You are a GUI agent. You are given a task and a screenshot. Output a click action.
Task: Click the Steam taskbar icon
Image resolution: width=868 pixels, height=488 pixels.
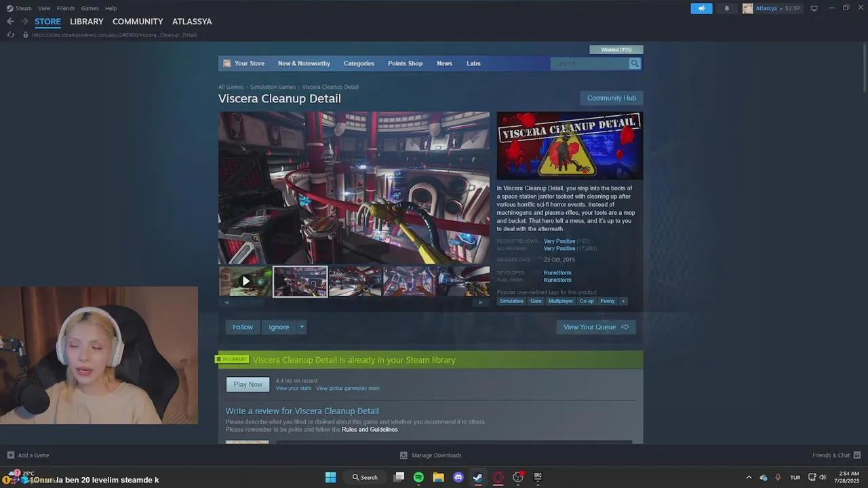point(478,477)
